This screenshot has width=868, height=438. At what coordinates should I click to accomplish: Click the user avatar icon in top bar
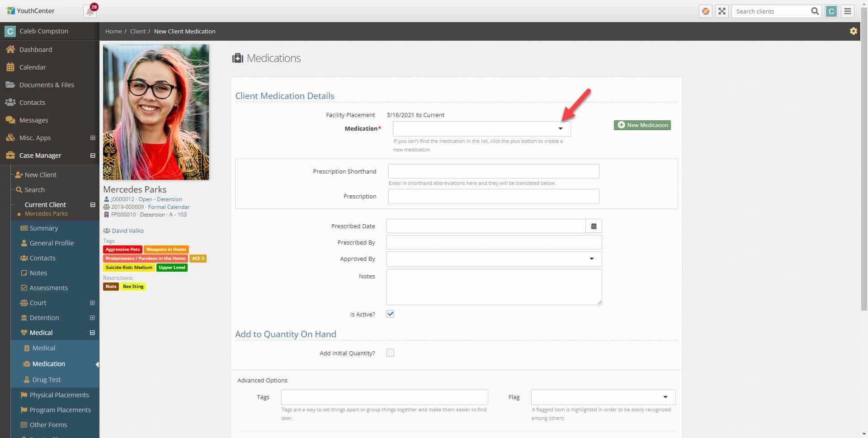coord(831,11)
